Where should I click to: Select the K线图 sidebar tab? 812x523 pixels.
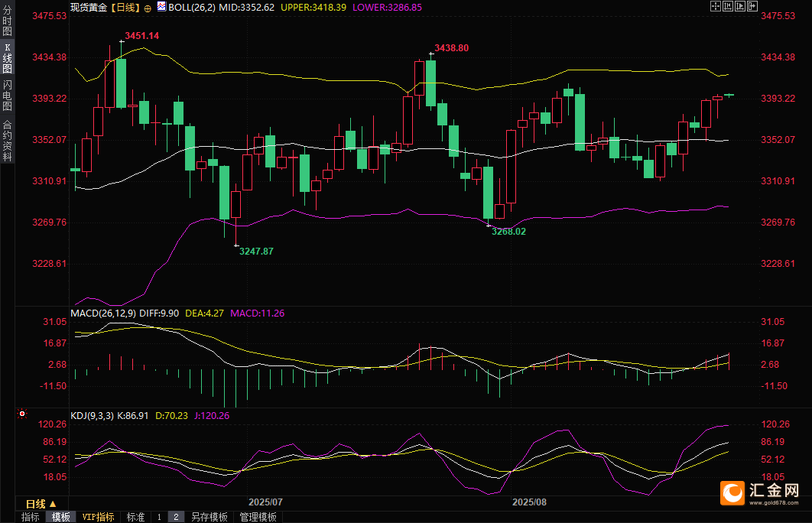point(7,59)
